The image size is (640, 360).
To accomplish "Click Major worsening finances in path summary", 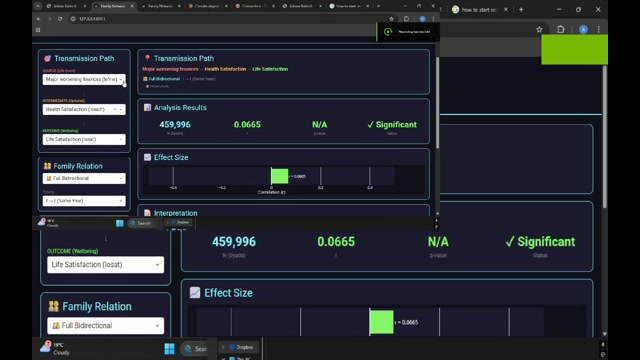I will (x=170, y=69).
